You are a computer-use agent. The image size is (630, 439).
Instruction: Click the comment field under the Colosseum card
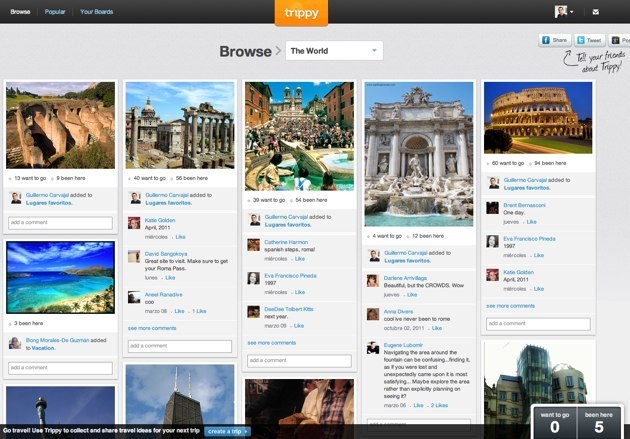pos(538,324)
